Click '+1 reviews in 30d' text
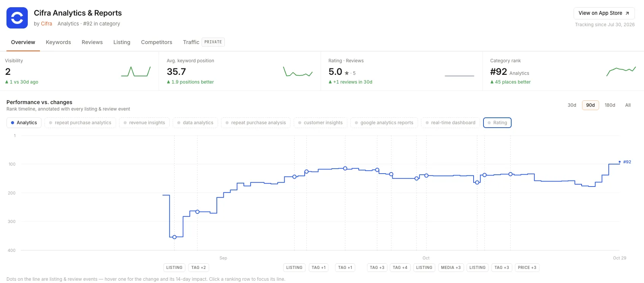Screen dimensions: 644x283 click(353, 82)
